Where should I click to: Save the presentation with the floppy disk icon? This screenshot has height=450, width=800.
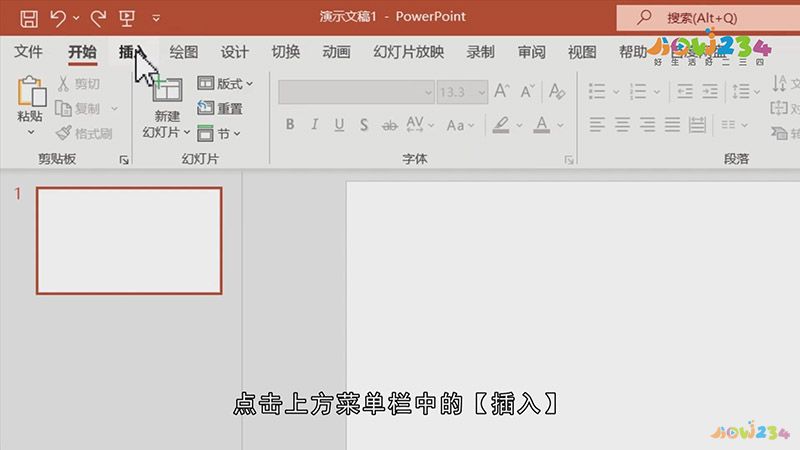point(29,18)
